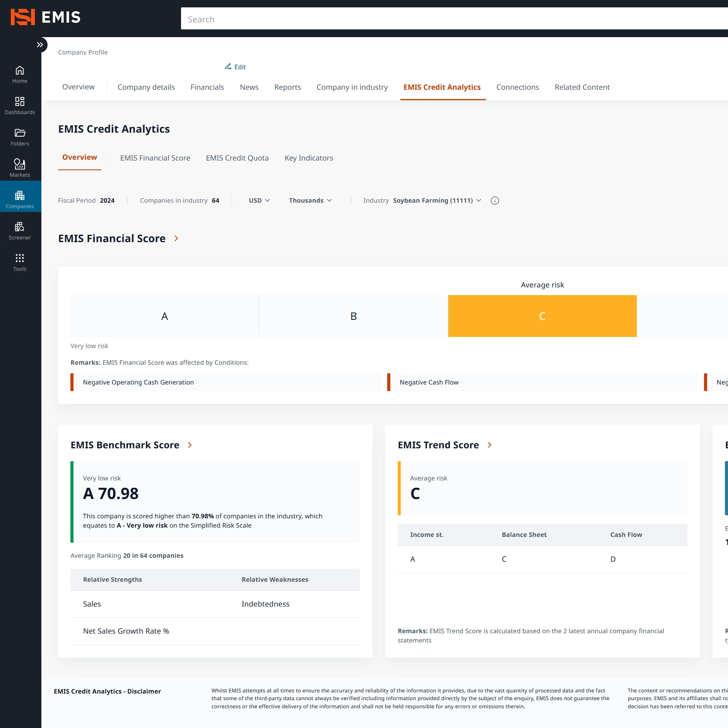Open the Screener tool
Viewport: 728px width, 728px height.
pyautogui.click(x=20, y=231)
